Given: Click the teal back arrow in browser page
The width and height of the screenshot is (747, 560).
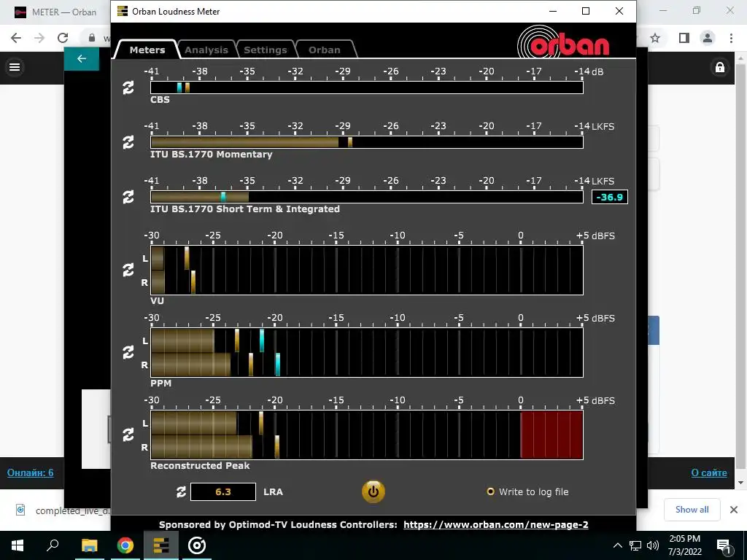Looking at the screenshot, I should pos(82,58).
